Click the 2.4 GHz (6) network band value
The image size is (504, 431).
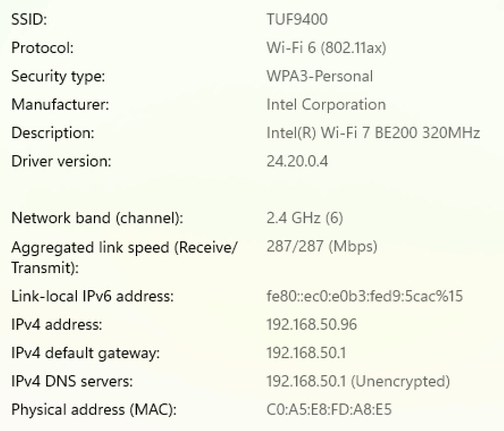tap(305, 218)
